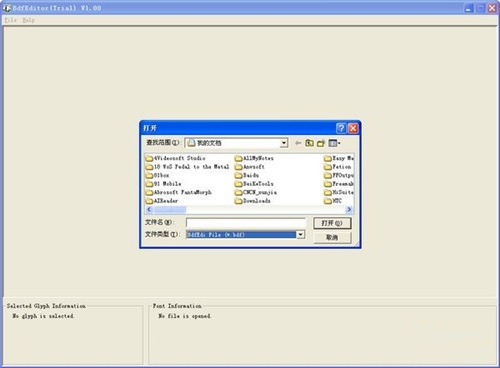Select the CNCN_yunjia folder
The image size is (500, 368).
pos(256,192)
